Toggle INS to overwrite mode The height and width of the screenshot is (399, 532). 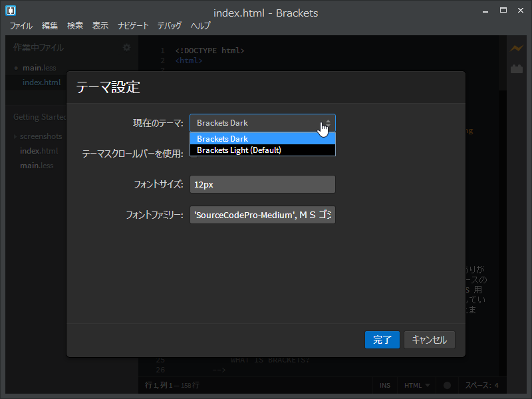[385, 384]
